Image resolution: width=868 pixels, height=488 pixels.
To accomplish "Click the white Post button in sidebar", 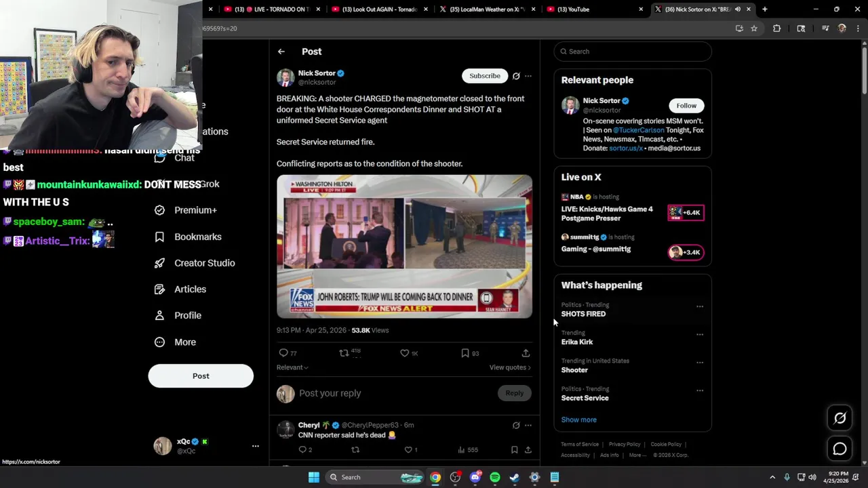I will click(x=201, y=376).
